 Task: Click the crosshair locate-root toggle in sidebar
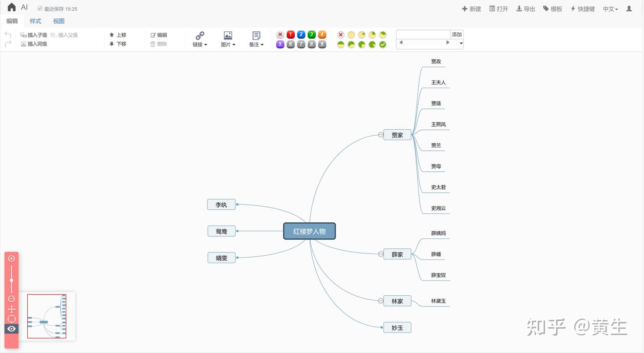(x=11, y=319)
